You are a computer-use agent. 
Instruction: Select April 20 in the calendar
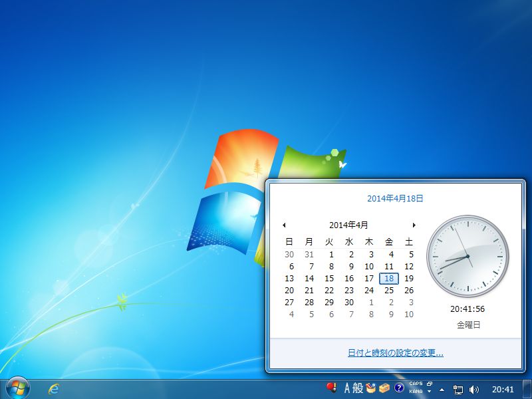point(289,291)
